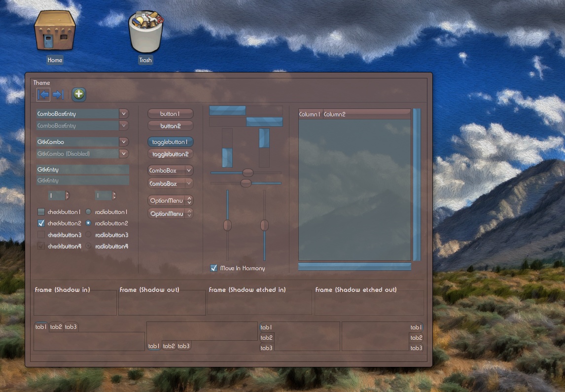The height and width of the screenshot is (392, 565).
Task: Uncheck checkbutton2 checkbox
Action: pyautogui.click(x=41, y=223)
